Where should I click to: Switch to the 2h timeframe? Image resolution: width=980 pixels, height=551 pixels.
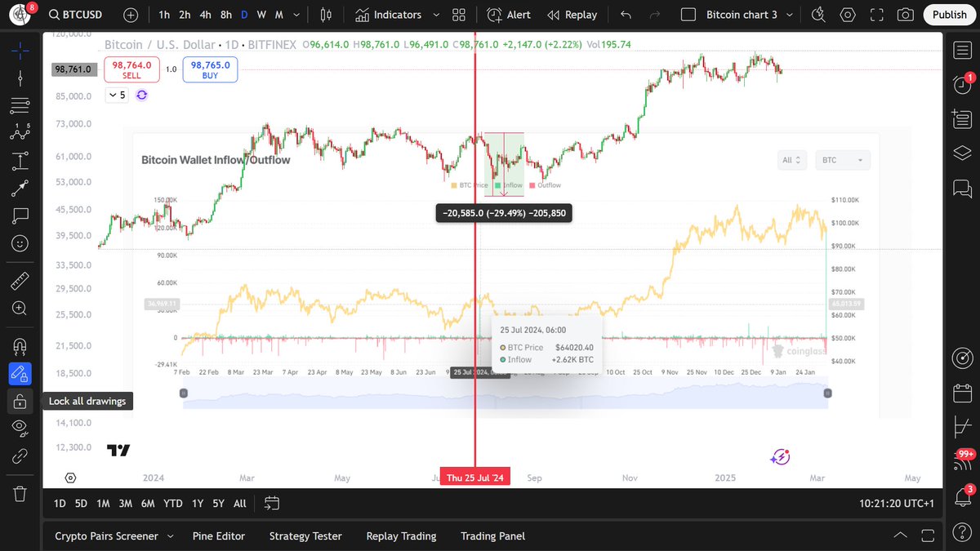[185, 15]
